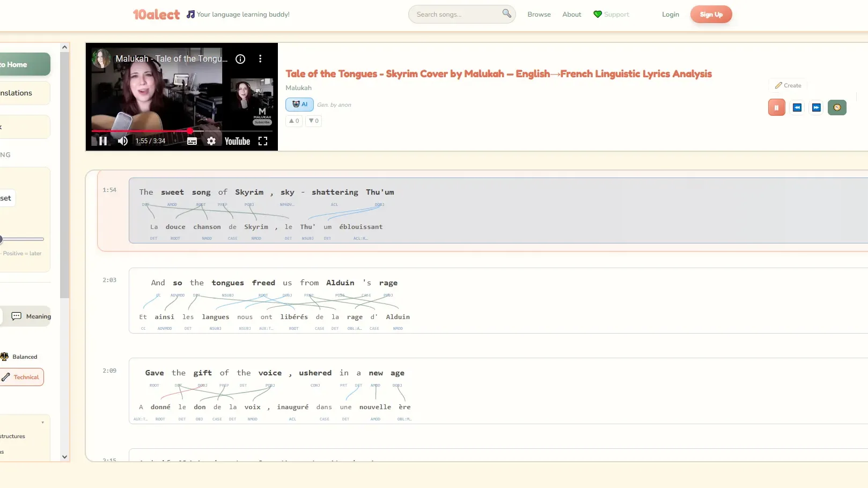The image size is (868, 488).
Task: Open the video's three-dot options menu
Action: click(x=261, y=59)
